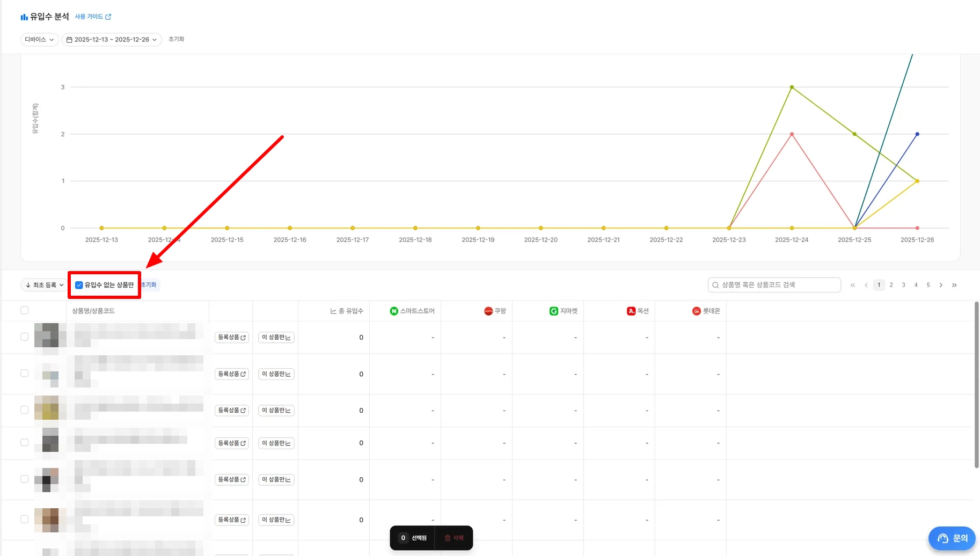Click 이 상품만 on the third product row
Screen dimensions: 980x556
[x=276, y=410]
